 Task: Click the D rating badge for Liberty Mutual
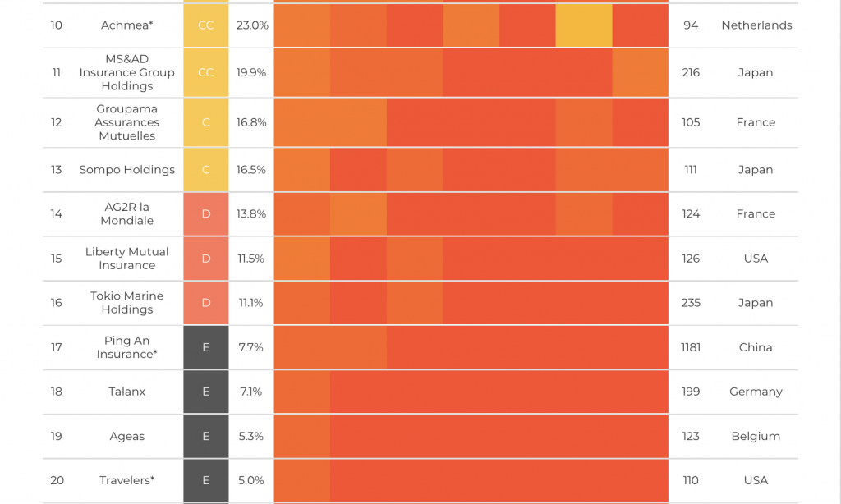tap(206, 259)
